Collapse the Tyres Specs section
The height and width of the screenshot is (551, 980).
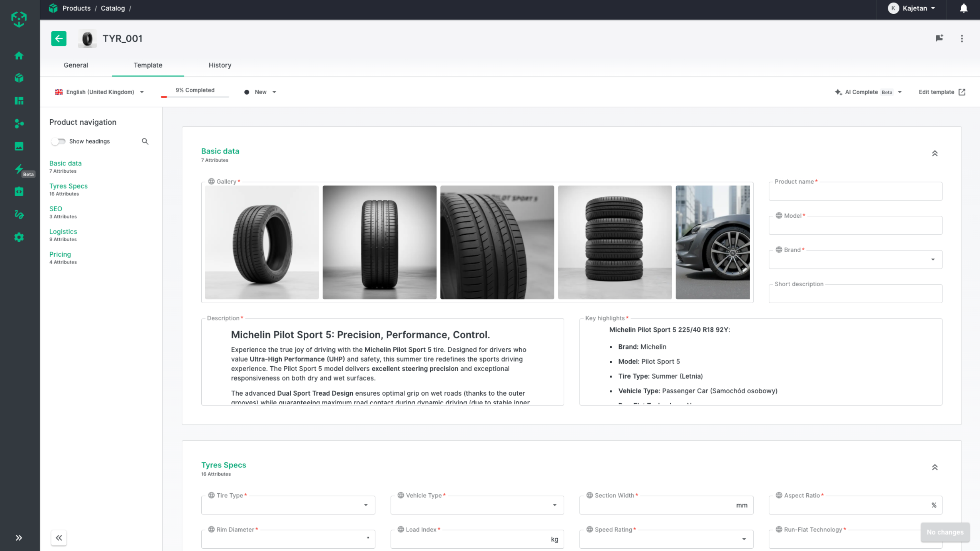coord(935,468)
